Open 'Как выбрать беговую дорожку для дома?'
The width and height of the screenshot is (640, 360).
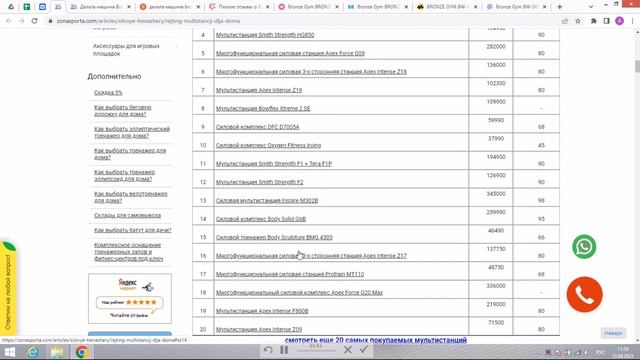[x=122, y=111]
